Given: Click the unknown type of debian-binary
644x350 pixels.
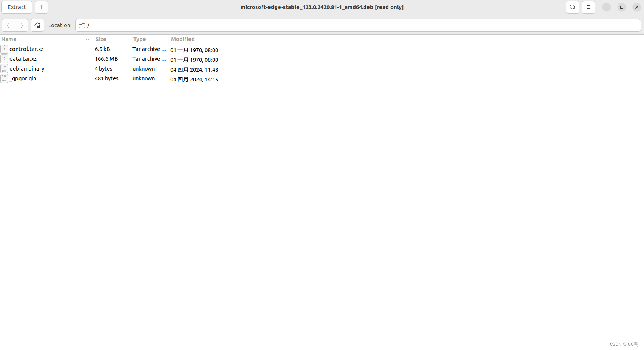Looking at the screenshot, I should tap(143, 69).
